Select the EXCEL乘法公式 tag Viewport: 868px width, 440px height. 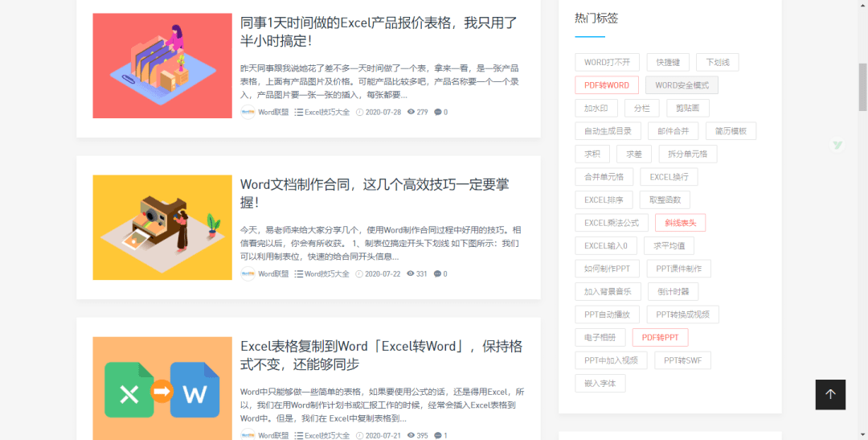pos(612,223)
